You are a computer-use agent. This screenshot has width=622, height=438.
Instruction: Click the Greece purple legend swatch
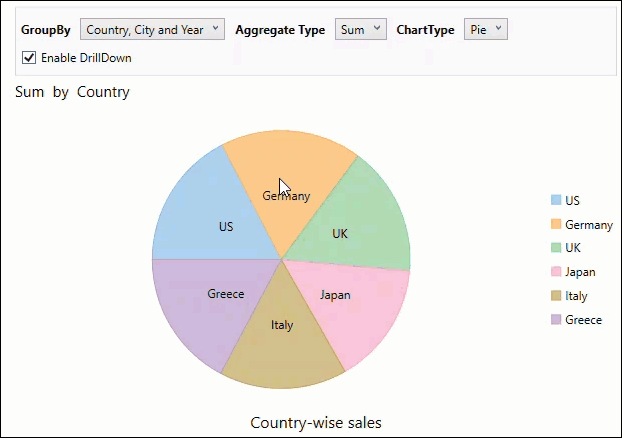tap(555, 320)
